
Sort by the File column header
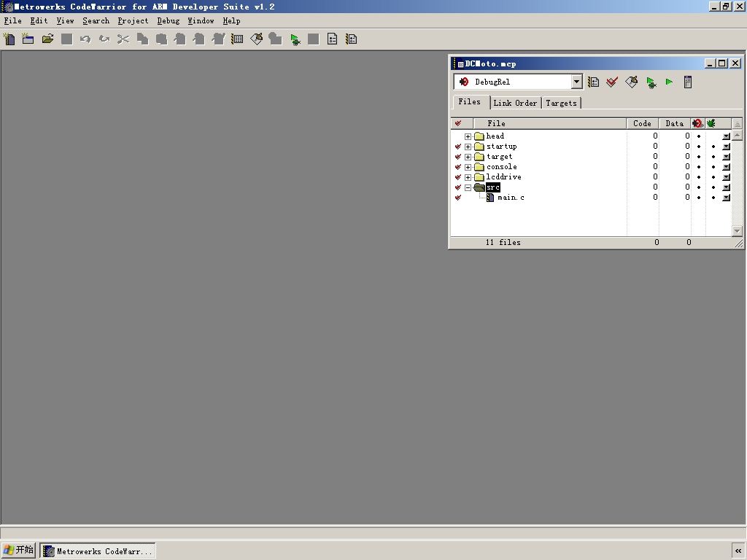[550, 123]
